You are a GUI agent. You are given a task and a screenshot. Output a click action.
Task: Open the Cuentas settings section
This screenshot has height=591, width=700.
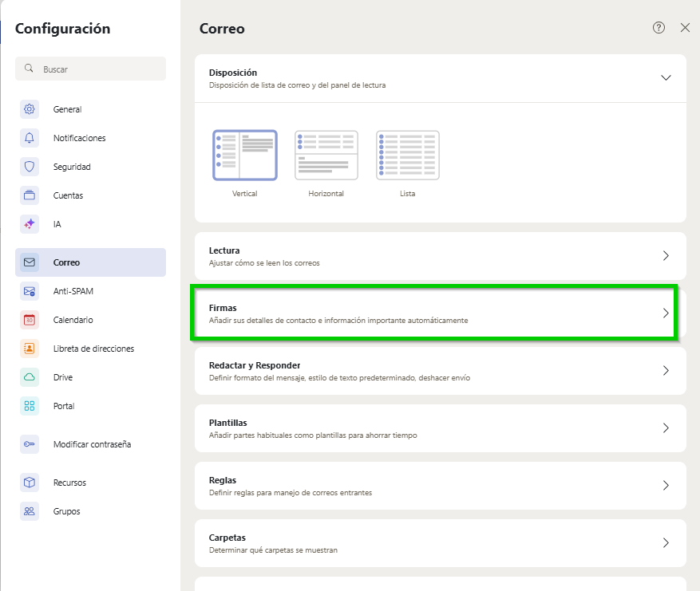click(x=68, y=195)
